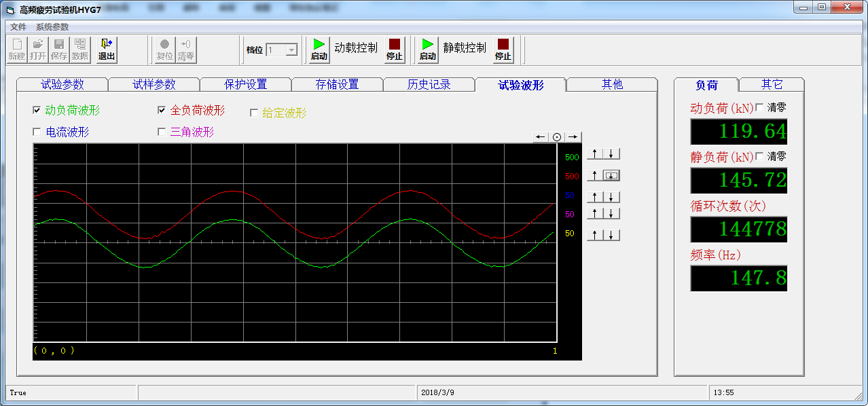Expand the 档位 gear dropdown
This screenshot has width=868, height=406.
pyautogui.click(x=291, y=50)
